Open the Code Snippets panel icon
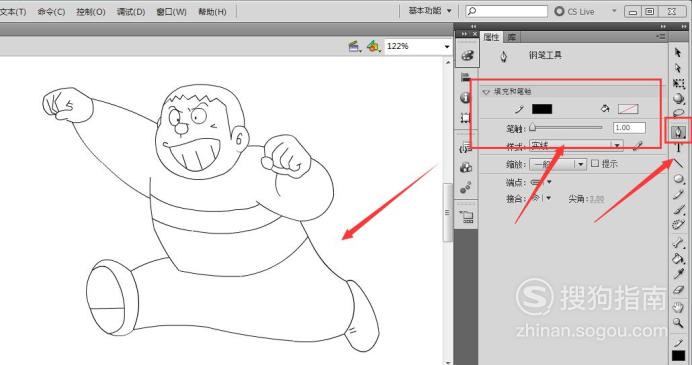 pos(466,148)
